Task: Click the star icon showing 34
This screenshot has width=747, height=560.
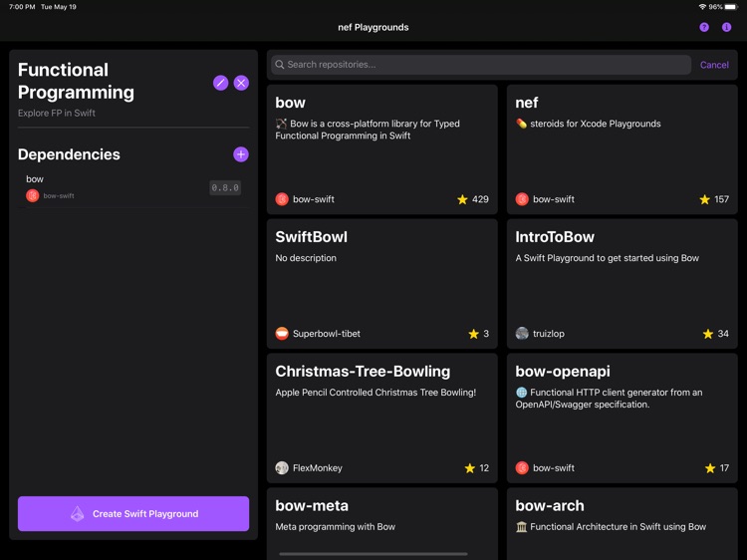Action: 708,334
